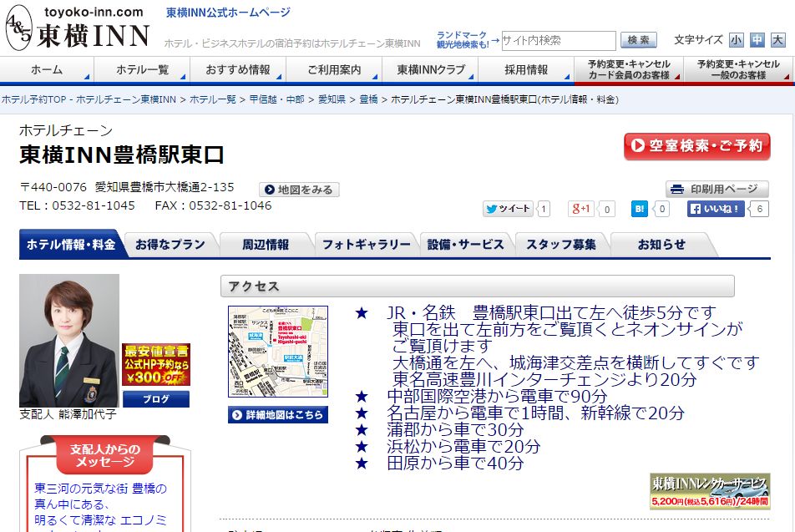Viewport: 795px width, 532px height.
Task: Open the ホーム navigation menu
Action: (x=47, y=70)
